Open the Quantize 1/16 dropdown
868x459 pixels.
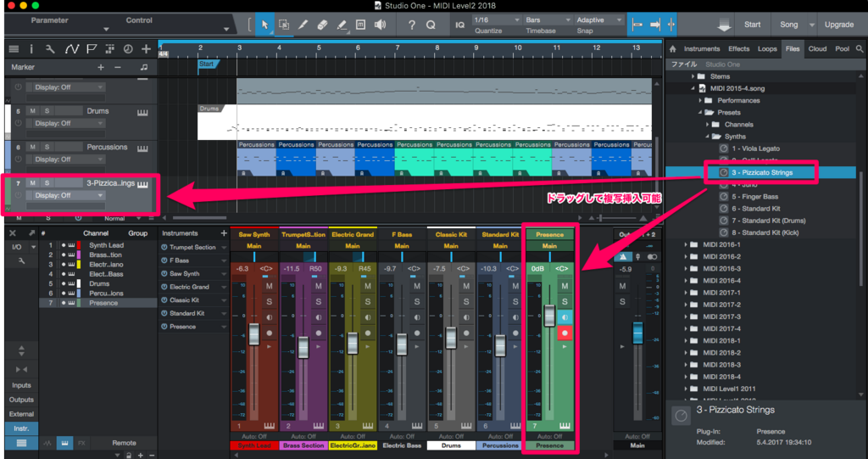point(497,20)
